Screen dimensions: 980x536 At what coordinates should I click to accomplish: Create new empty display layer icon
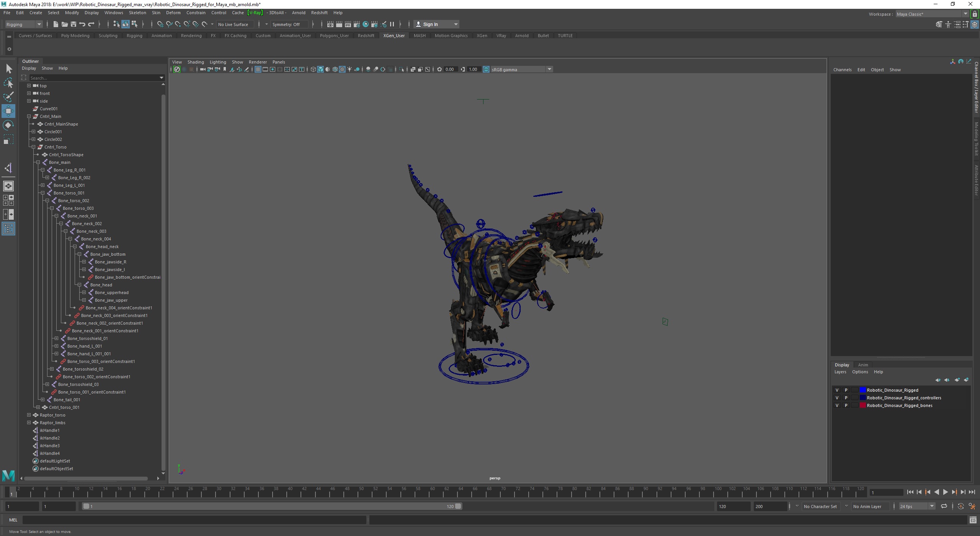[x=957, y=380]
